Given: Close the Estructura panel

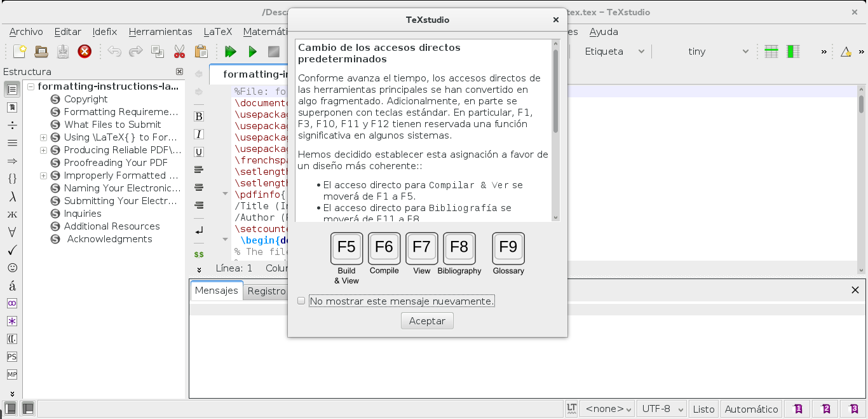Looking at the screenshot, I should (179, 72).
